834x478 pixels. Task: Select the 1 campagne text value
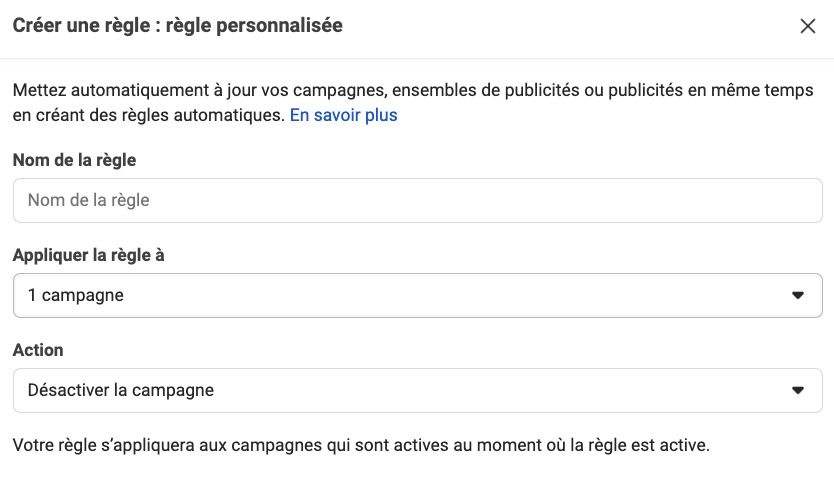tap(76, 295)
